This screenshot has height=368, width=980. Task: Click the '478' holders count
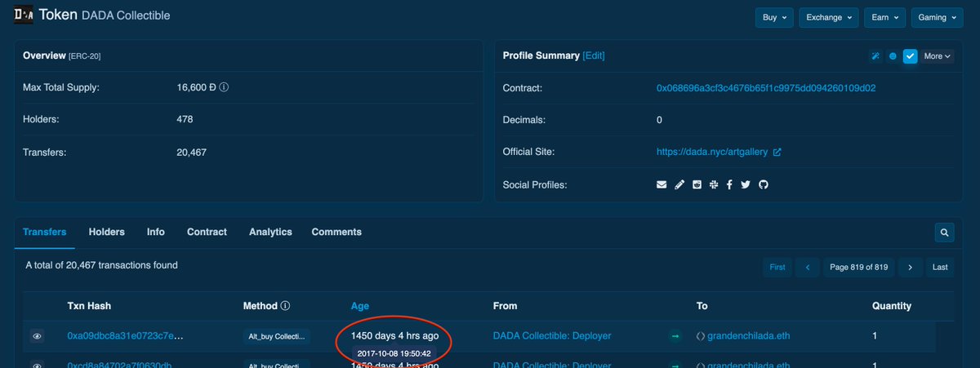185,119
